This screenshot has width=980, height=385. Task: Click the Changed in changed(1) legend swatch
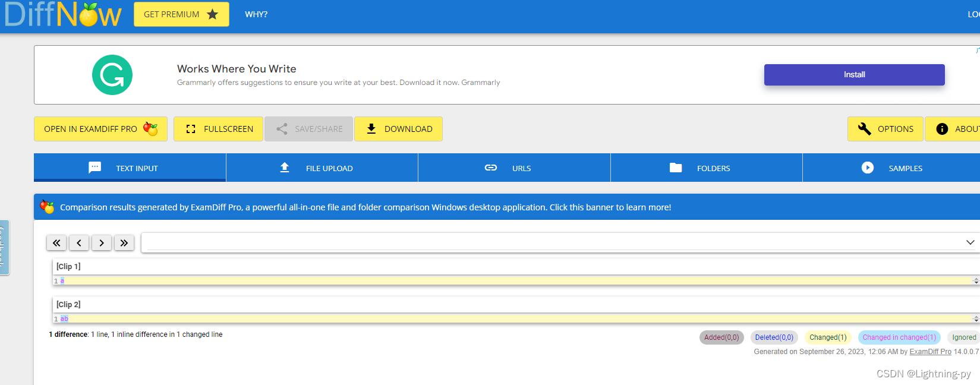click(x=899, y=337)
